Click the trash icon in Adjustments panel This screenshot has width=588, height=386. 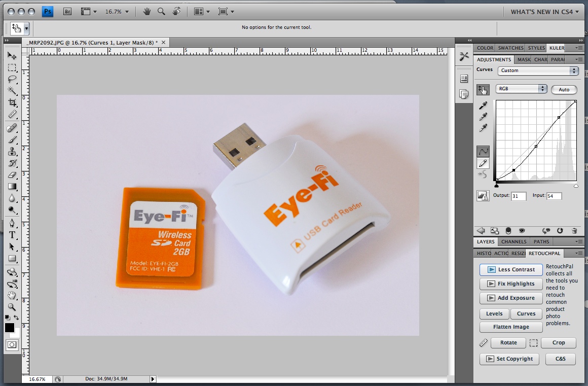click(574, 230)
